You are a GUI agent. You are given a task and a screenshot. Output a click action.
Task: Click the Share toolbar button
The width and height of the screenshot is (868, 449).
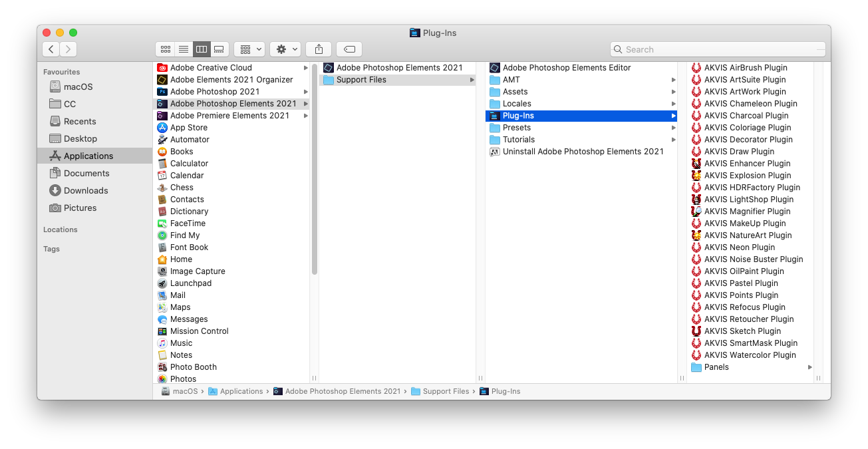coord(319,49)
